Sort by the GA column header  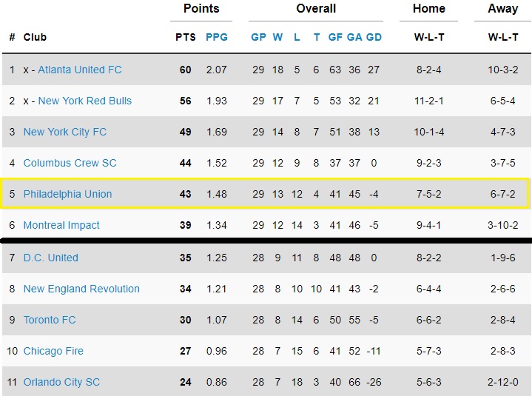(x=354, y=37)
